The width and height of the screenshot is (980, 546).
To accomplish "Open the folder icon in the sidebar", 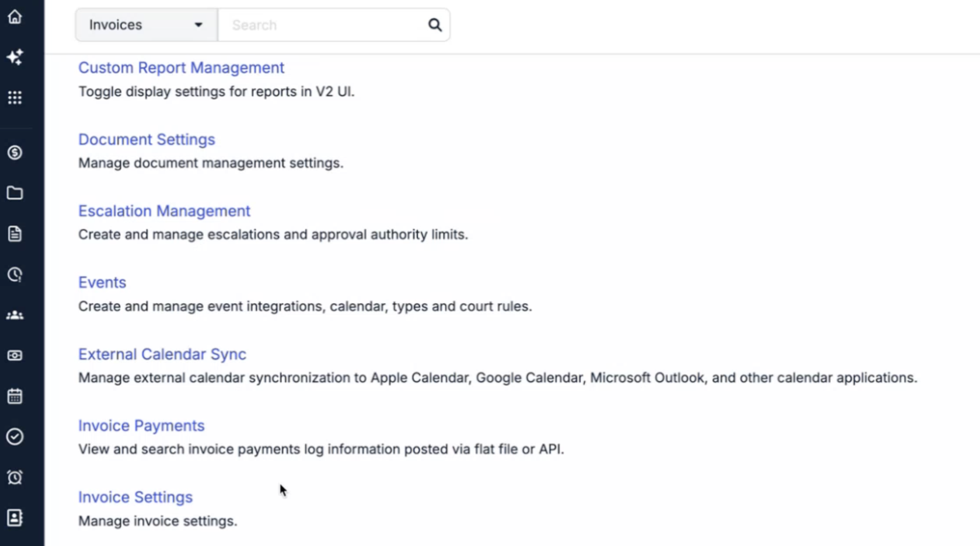I will [15, 193].
